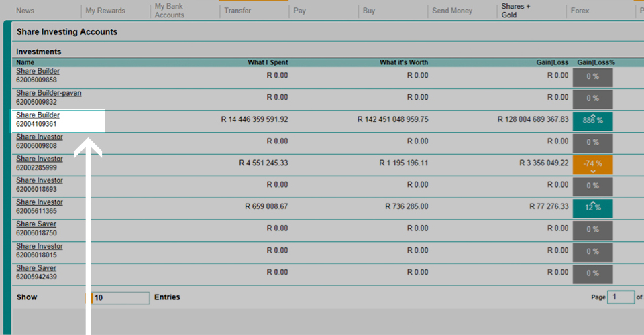The height and width of the screenshot is (335, 644).
Task: Open Share Builder account 62006009858
Action: tap(38, 71)
